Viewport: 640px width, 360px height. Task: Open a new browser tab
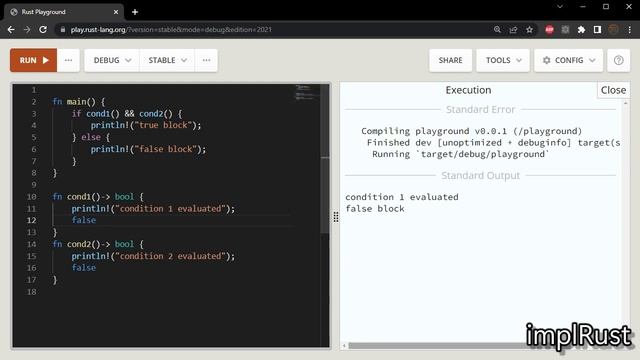pyautogui.click(x=135, y=12)
